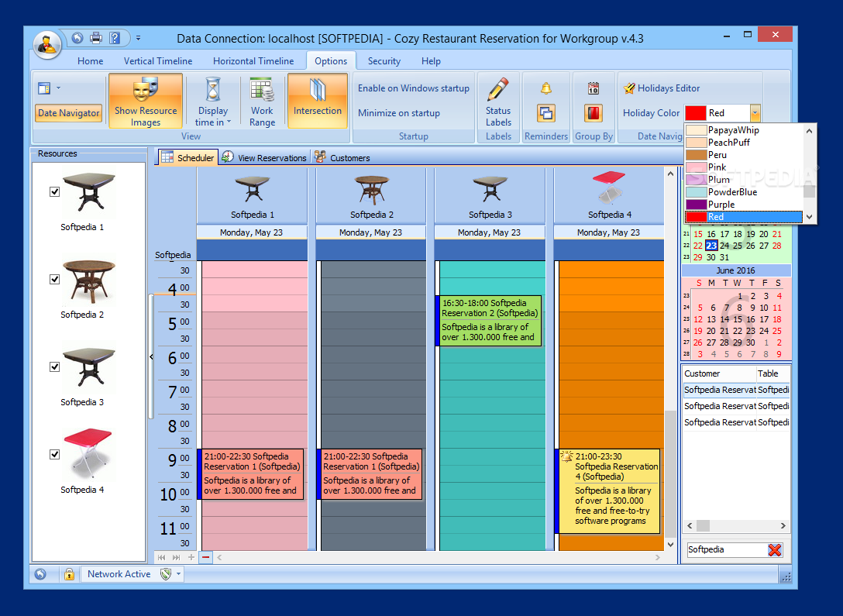Select highlighted Red color in list
This screenshot has height=616, width=843.
tap(744, 217)
